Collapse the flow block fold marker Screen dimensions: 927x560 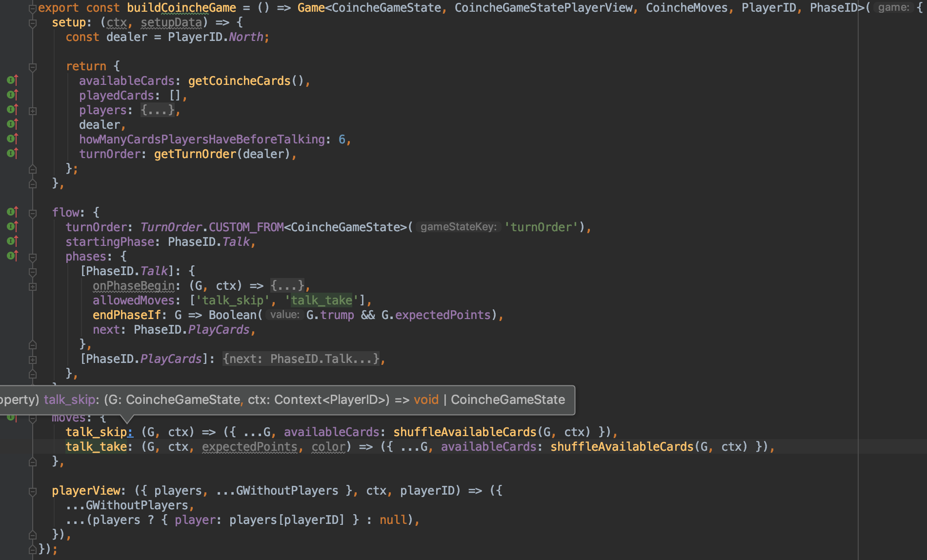click(33, 213)
